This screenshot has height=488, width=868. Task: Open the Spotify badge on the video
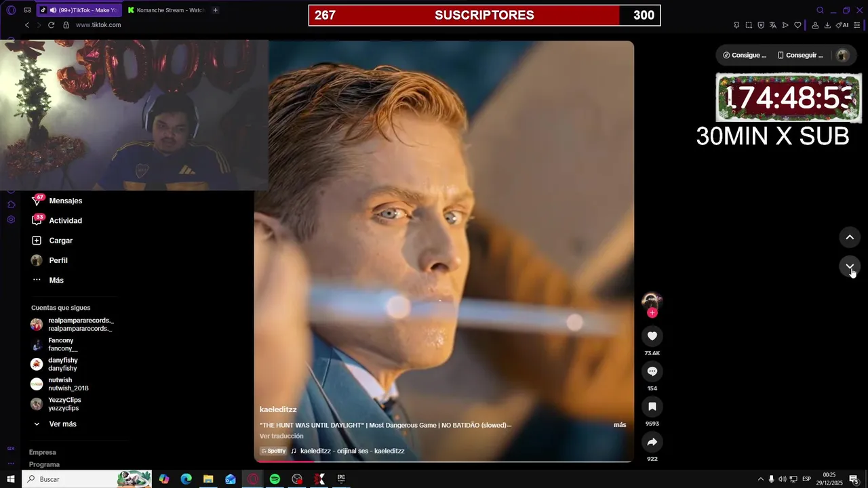point(273,451)
